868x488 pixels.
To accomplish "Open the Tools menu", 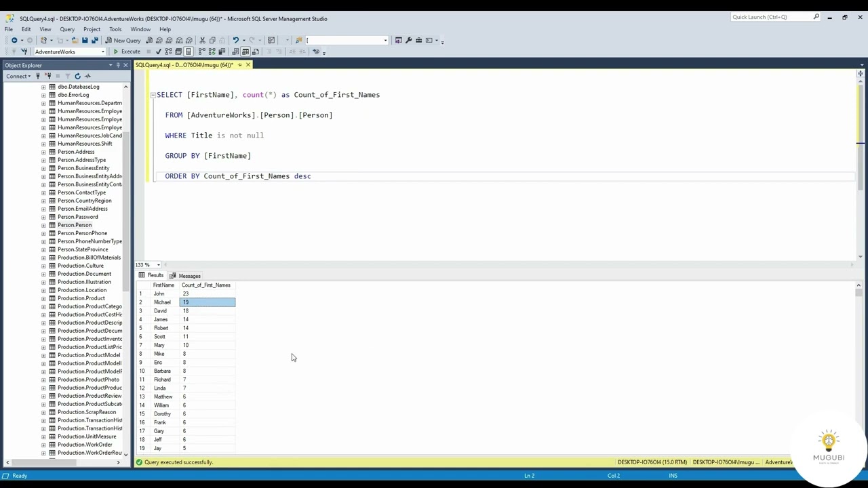I will pos(115,29).
